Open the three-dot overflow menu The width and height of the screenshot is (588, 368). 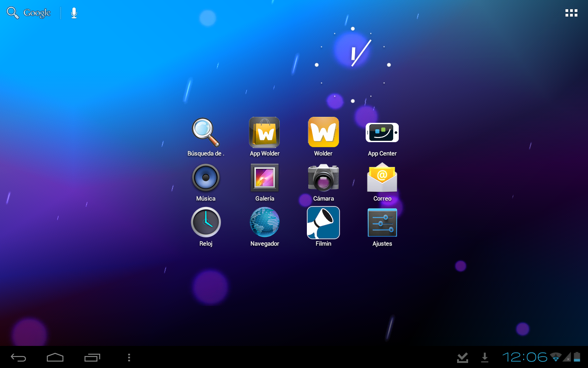129,357
